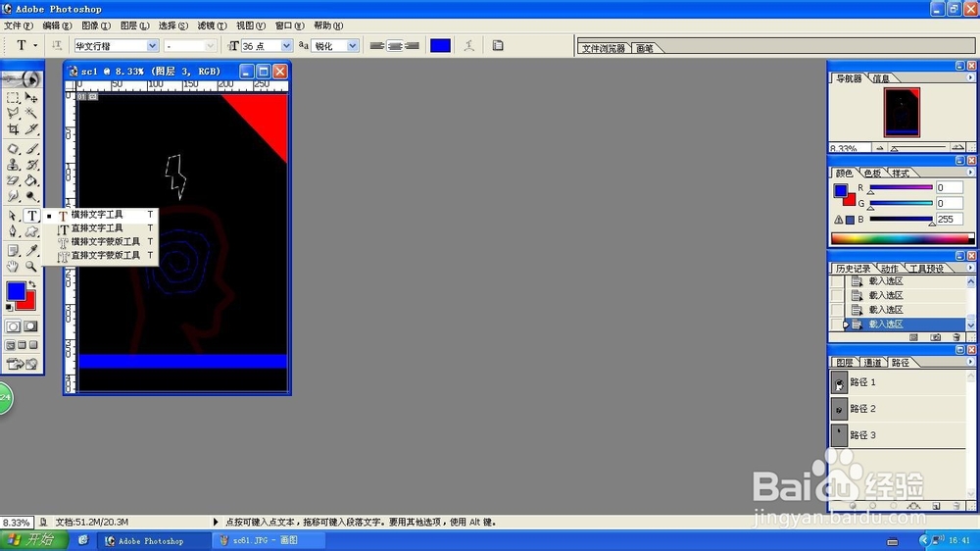
Task: Open the Navigator panel flyout menu arrow
Action: coord(970,77)
